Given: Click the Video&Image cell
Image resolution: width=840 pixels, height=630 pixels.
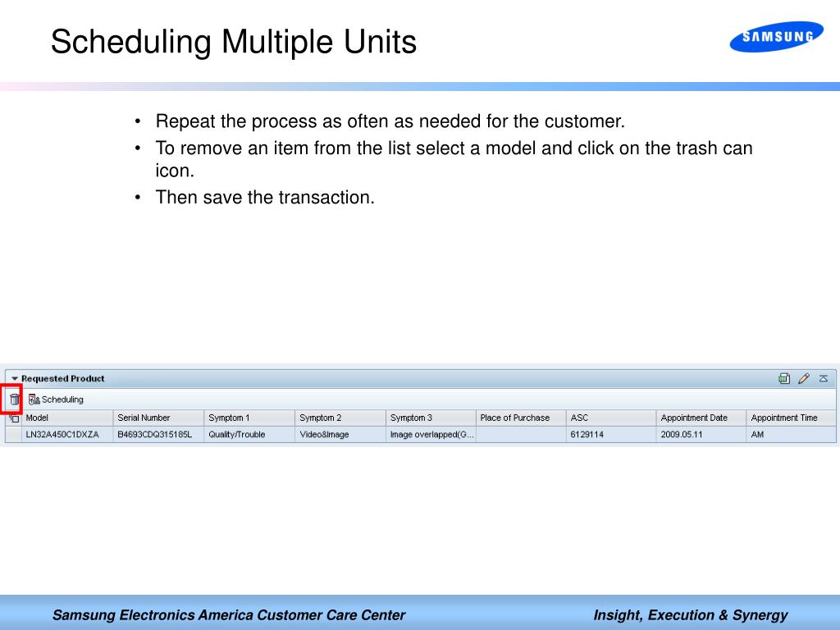Looking at the screenshot, I should [x=340, y=435].
